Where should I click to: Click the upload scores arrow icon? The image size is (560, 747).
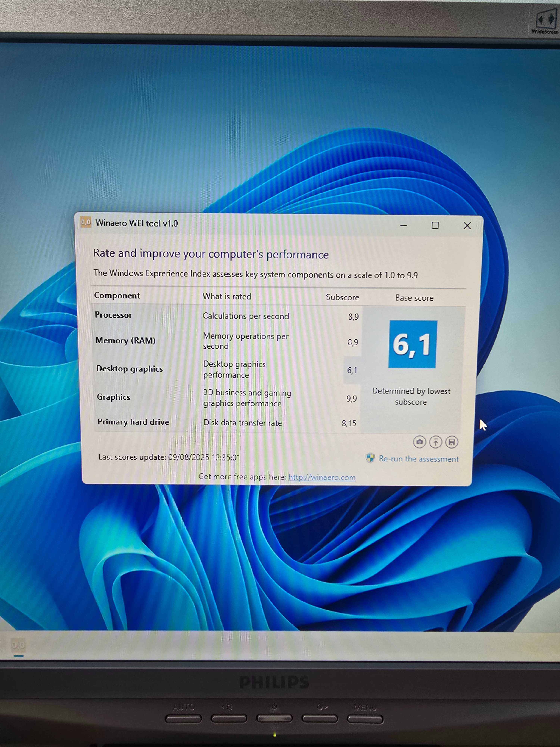click(435, 442)
